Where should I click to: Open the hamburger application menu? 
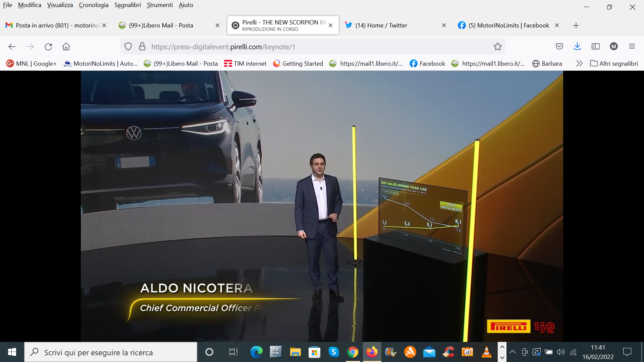632,47
